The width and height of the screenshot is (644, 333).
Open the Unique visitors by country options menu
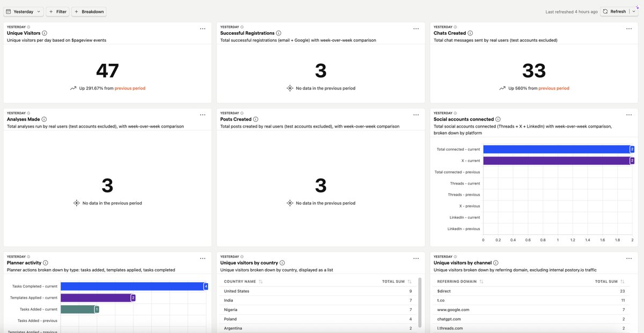(x=416, y=258)
